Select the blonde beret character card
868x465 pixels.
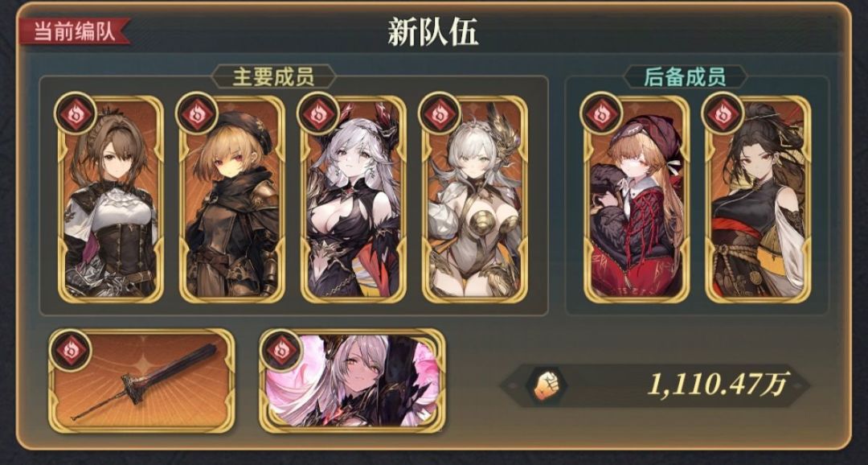(x=232, y=199)
